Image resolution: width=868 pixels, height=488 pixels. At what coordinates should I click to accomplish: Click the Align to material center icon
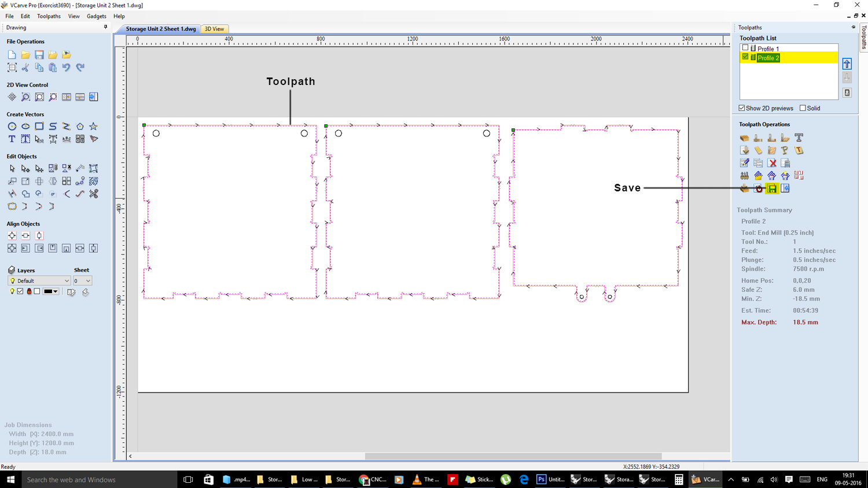(12, 236)
